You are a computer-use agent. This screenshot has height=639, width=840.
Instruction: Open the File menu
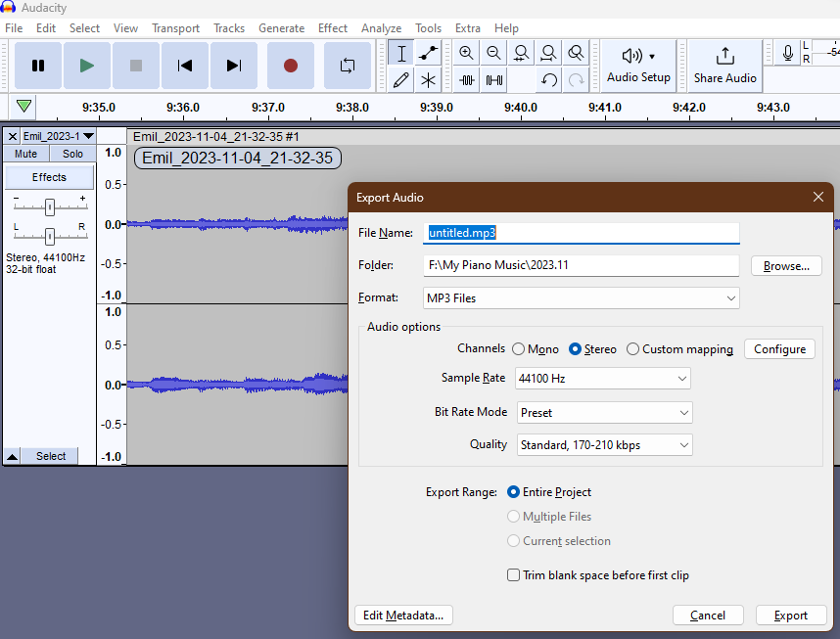(x=14, y=28)
